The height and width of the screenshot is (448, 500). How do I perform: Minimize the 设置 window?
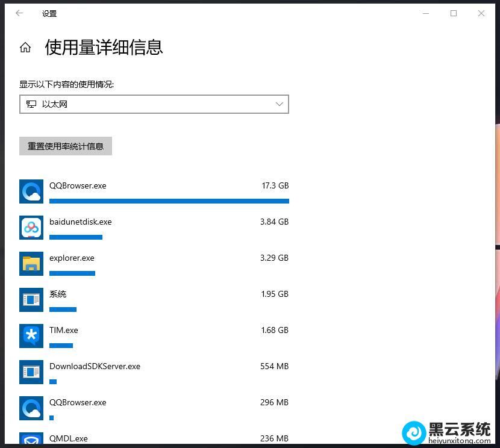coord(426,13)
